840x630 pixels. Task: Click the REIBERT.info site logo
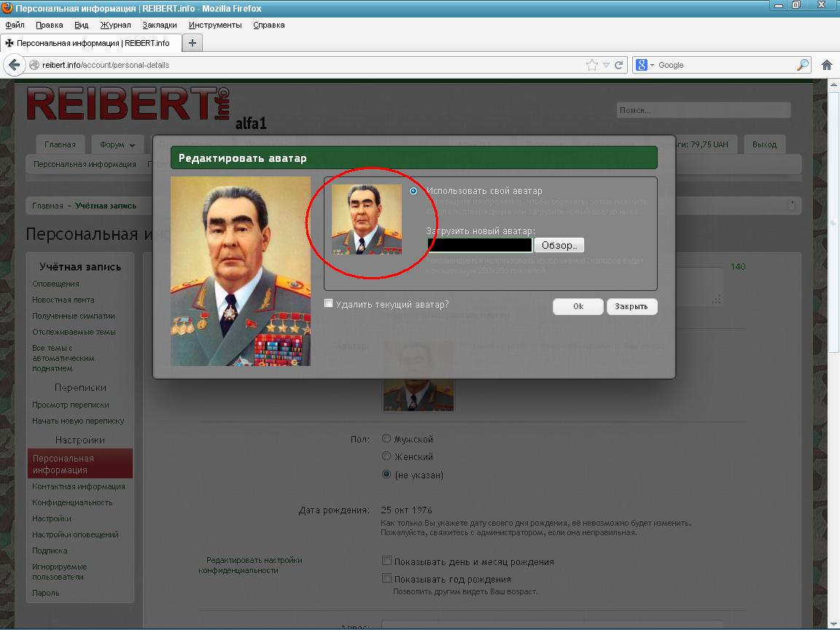128,104
